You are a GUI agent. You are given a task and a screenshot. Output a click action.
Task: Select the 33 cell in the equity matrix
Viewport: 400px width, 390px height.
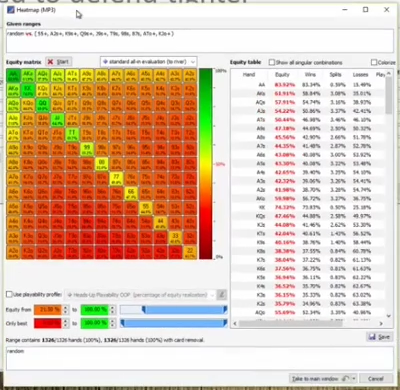click(x=175, y=237)
